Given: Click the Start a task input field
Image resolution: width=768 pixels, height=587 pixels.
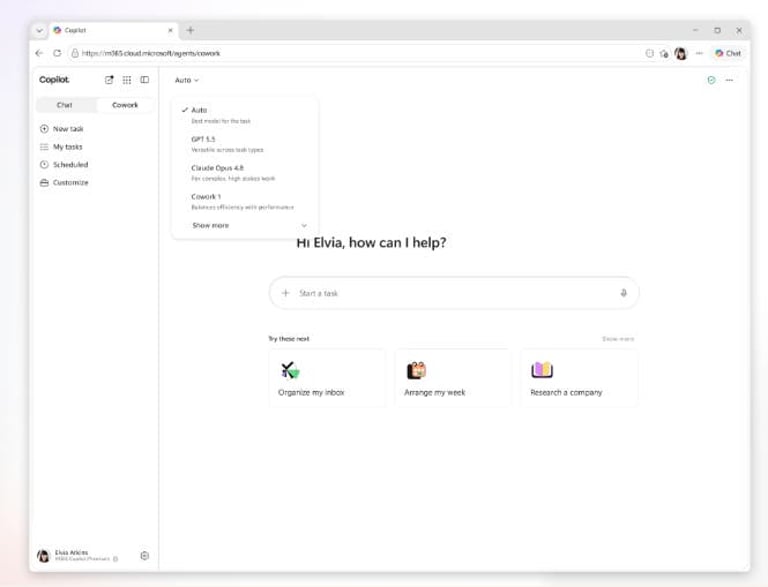Looking at the screenshot, I should (x=454, y=293).
